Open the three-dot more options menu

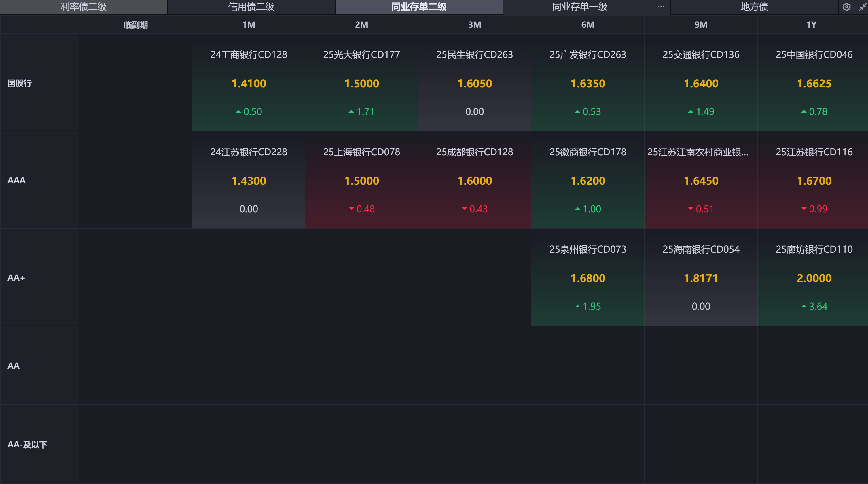click(661, 7)
